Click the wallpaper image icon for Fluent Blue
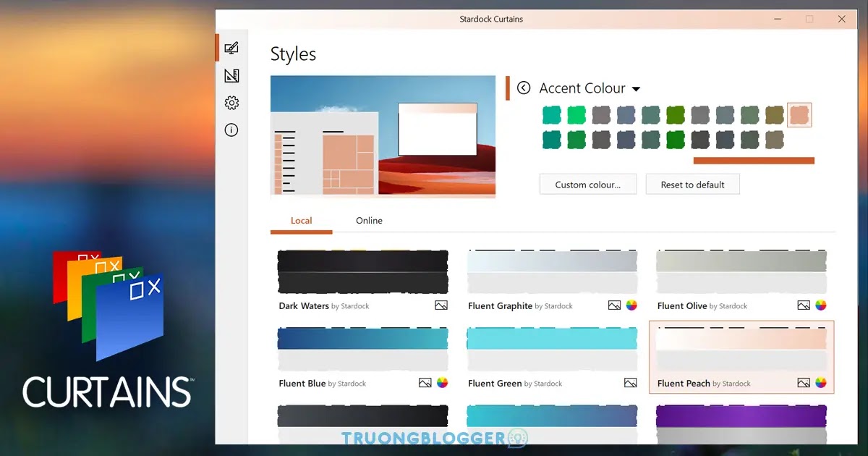 point(425,383)
